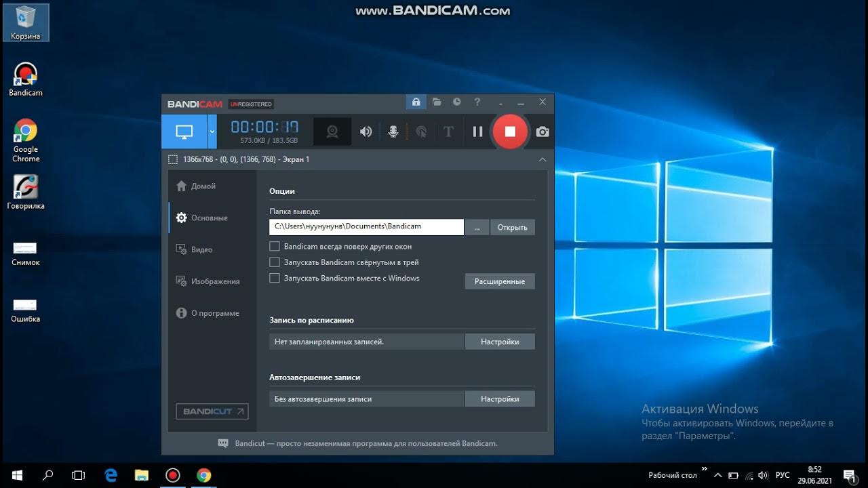Expand the Рабочий стол toolbar chevron
The width and height of the screenshot is (868, 488).
tap(705, 469)
